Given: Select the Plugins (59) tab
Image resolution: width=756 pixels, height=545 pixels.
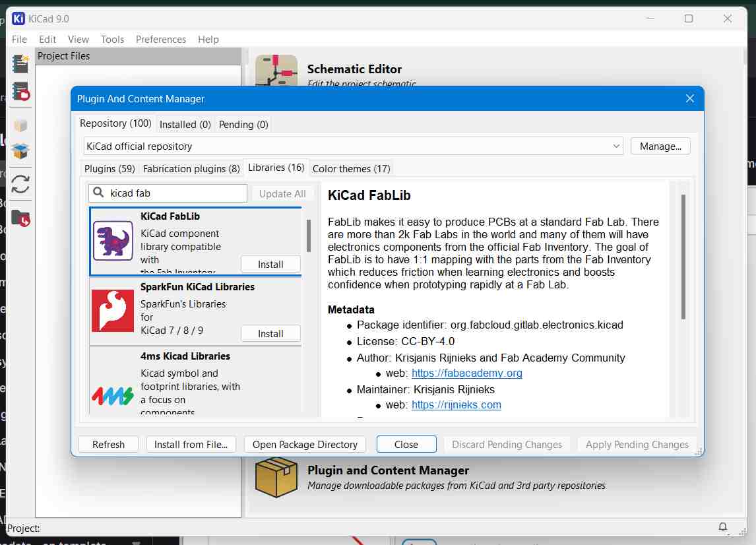Looking at the screenshot, I should pyautogui.click(x=110, y=169).
